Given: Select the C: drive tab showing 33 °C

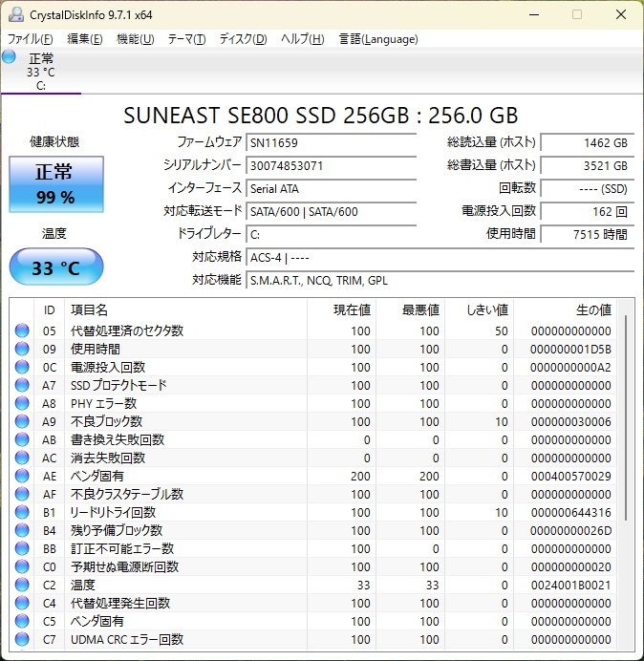Looking at the screenshot, I should (40, 72).
